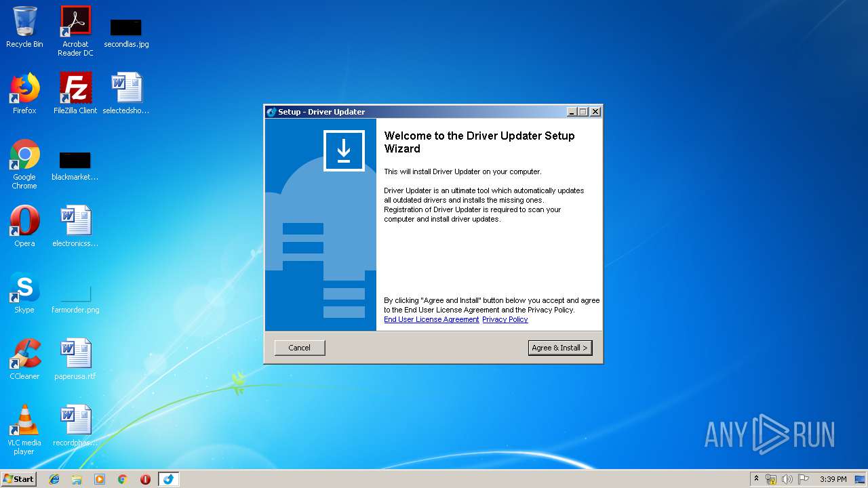The width and height of the screenshot is (868, 488).
Task: Open the volume speaker tray icon
Action: pos(787,479)
